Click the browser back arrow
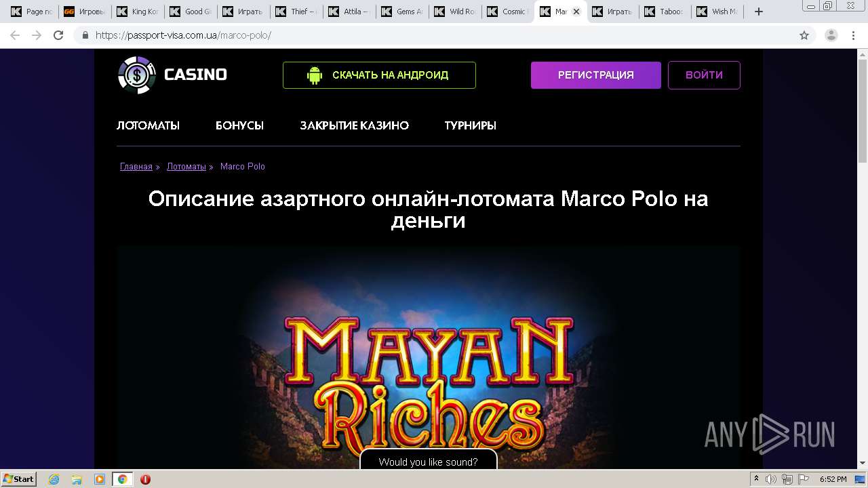Image resolution: width=868 pixels, height=488 pixels. (x=15, y=35)
